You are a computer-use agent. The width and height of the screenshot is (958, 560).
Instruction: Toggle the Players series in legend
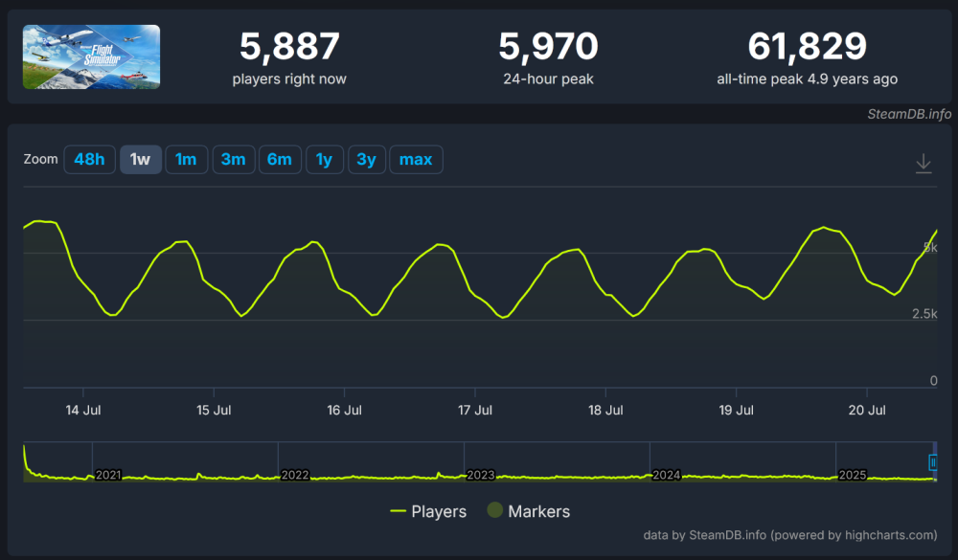pyautogui.click(x=428, y=511)
